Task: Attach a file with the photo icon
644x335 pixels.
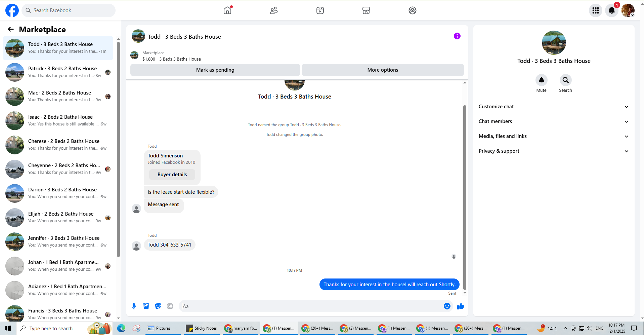Action: [x=146, y=306]
